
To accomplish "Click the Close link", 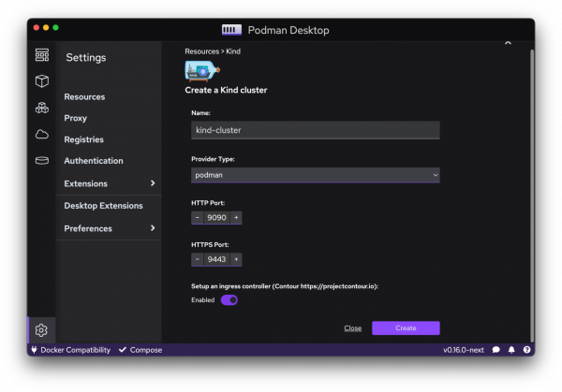I will [x=352, y=328].
